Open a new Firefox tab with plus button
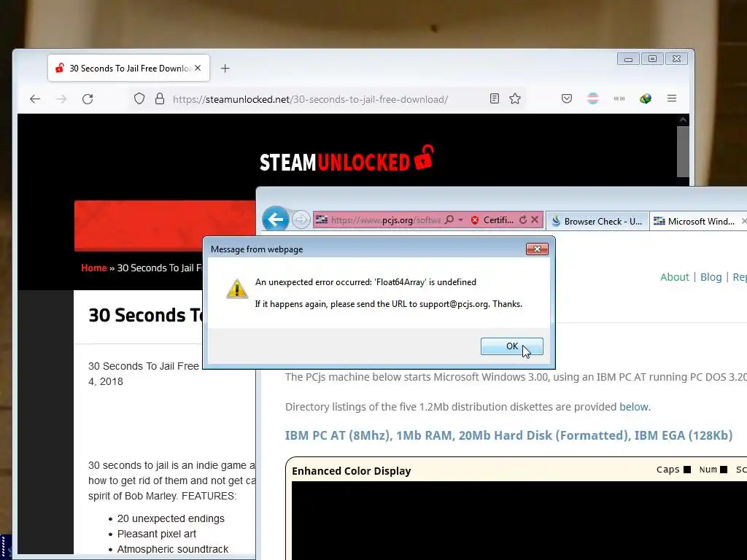 pos(225,69)
